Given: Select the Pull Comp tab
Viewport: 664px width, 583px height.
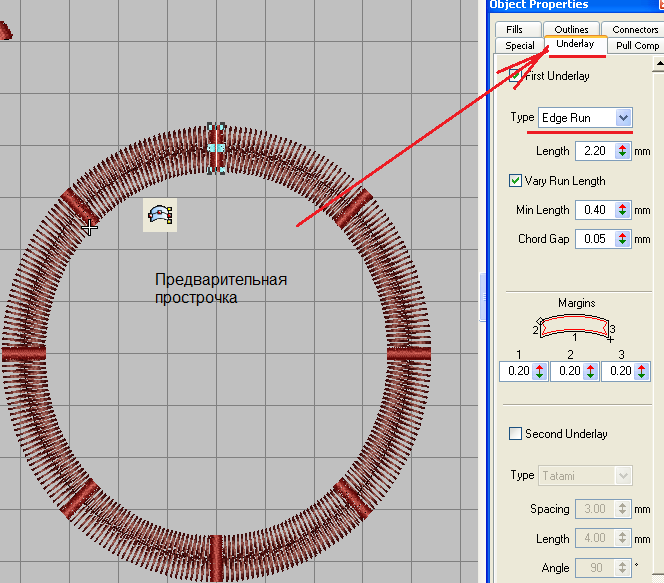Looking at the screenshot, I should (636, 45).
